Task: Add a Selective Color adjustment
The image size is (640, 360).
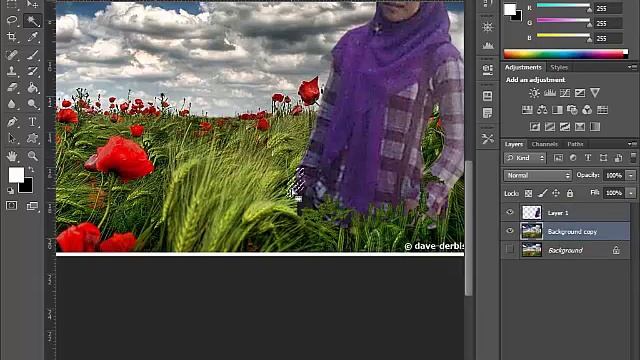Action: pyautogui.click(x=580, y=127)
